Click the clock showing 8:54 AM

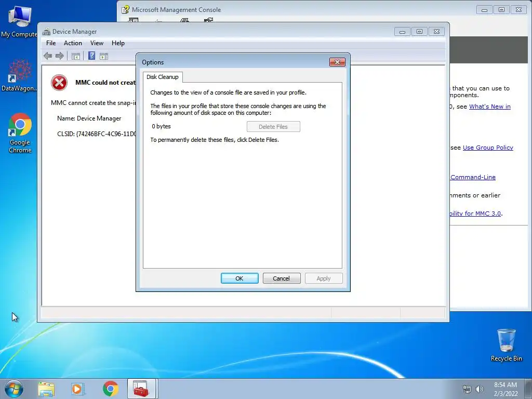(506, 389)
